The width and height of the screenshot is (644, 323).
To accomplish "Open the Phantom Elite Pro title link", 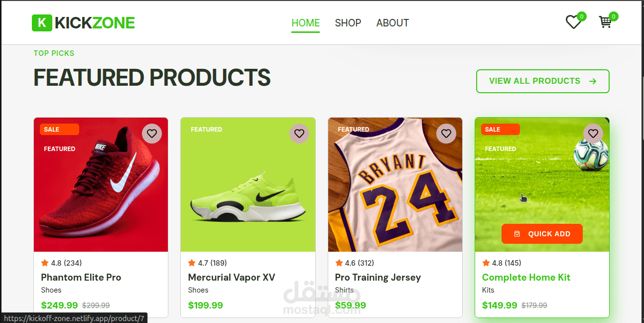I will coord(81,278).
